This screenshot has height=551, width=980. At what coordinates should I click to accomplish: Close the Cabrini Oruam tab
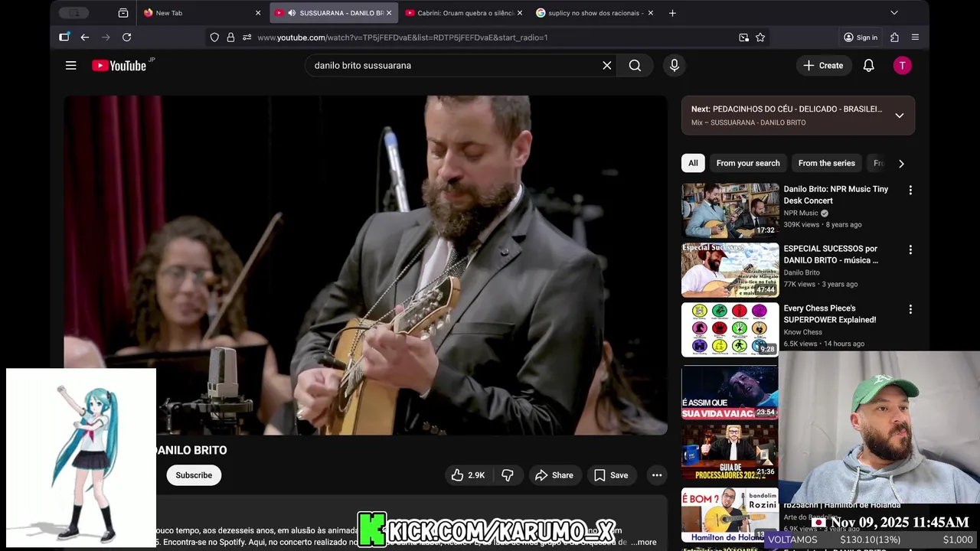[520, 13]
